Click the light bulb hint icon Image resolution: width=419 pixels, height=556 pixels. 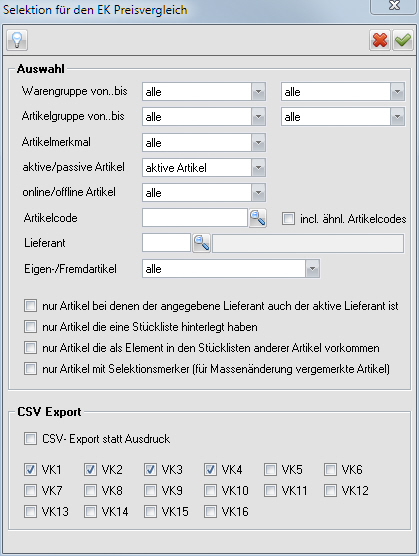[x=17, y=40]
